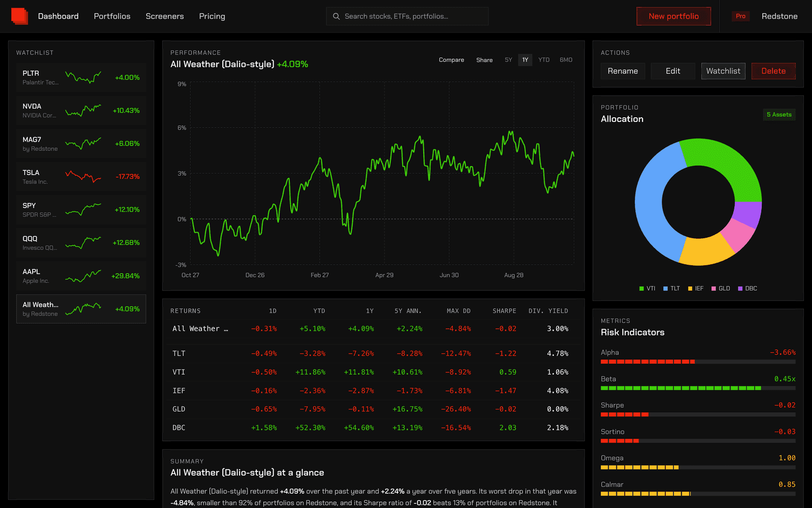The image size is (812, 508).
Task: Click the PLTR sparkline chart
Action: (83, 77)
